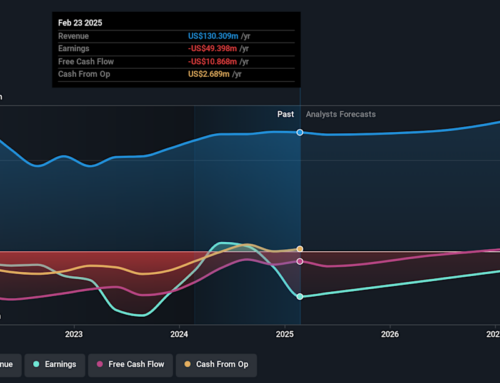Toggle the partially visible Revenue legend button
This screenshot has height=383, width=500.
tap(11, 365)
